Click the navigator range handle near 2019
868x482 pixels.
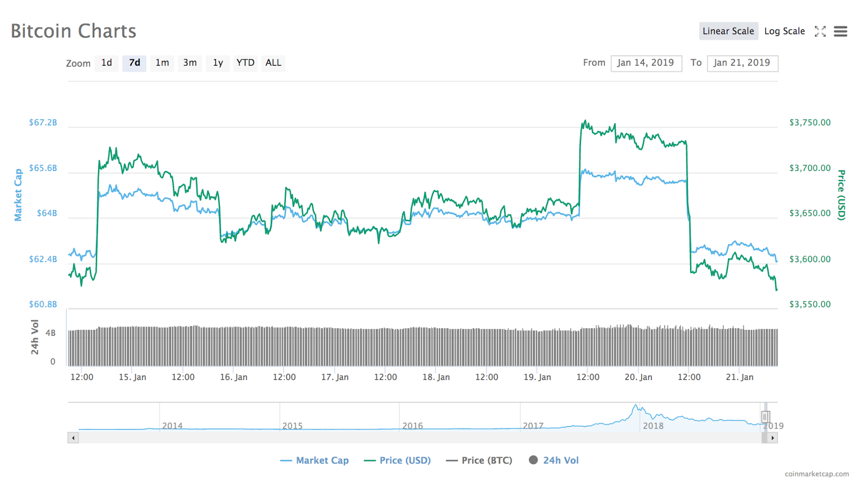click(x=765, y=417)
